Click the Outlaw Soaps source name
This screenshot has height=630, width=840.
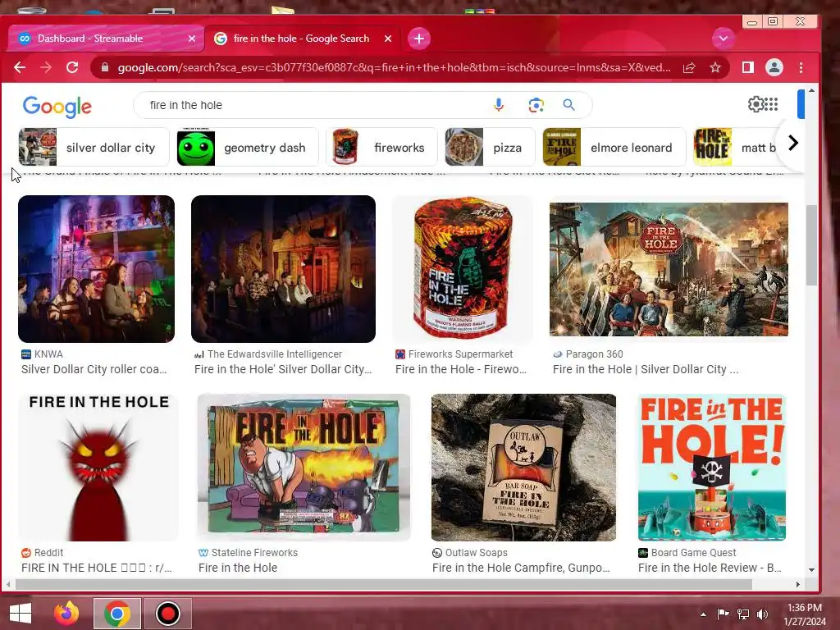[x=477, y=552]
